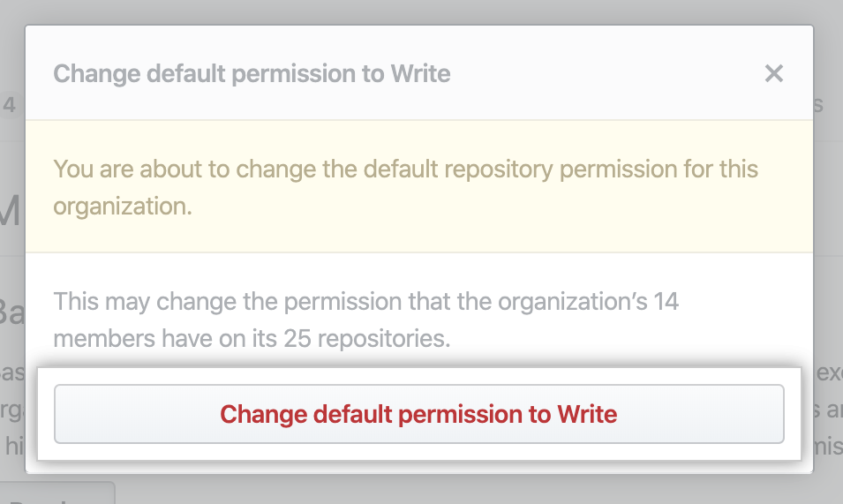Click "You are about to change" warning text
The width and height of the screenshot is (843, 504).
177,168
